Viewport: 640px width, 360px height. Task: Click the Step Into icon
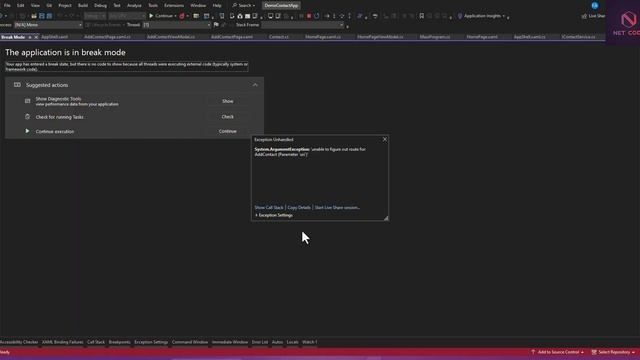(334, 16)
